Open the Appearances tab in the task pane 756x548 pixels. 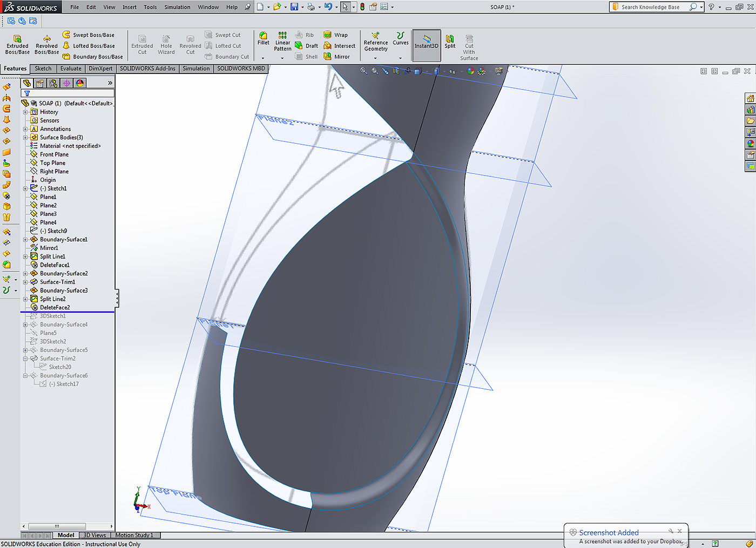751,144
